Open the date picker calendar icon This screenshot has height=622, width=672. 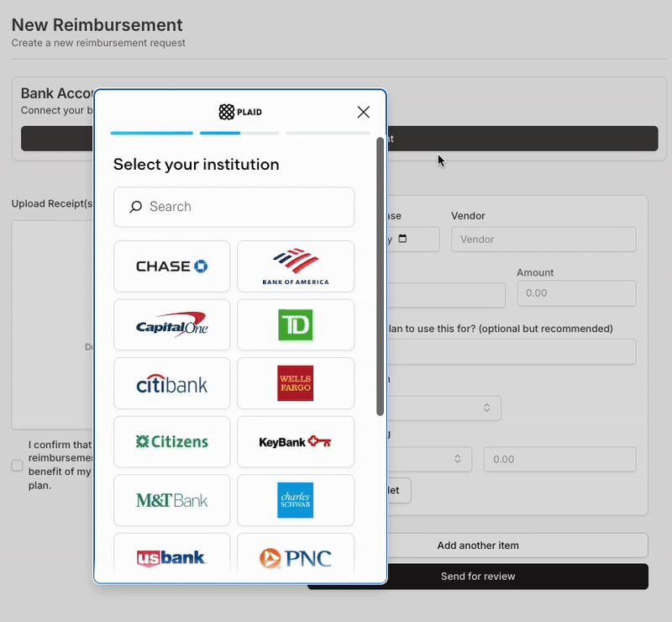point(402,239)
